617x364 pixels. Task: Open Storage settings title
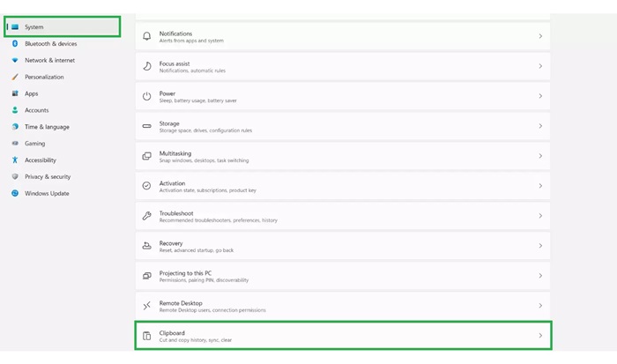pyautogui.click(x=169, y=123)
